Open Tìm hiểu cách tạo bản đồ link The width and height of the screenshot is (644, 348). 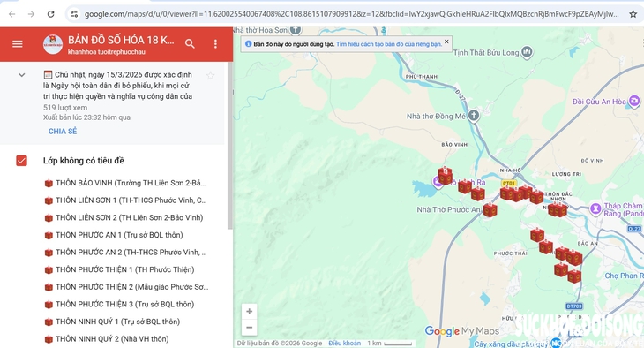(x=388, y=44)
